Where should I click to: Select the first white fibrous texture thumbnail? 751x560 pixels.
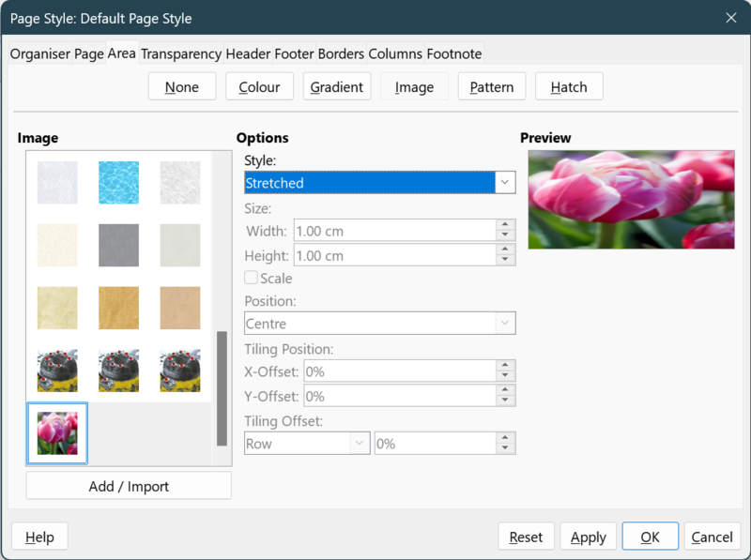[x=57, y=182]
